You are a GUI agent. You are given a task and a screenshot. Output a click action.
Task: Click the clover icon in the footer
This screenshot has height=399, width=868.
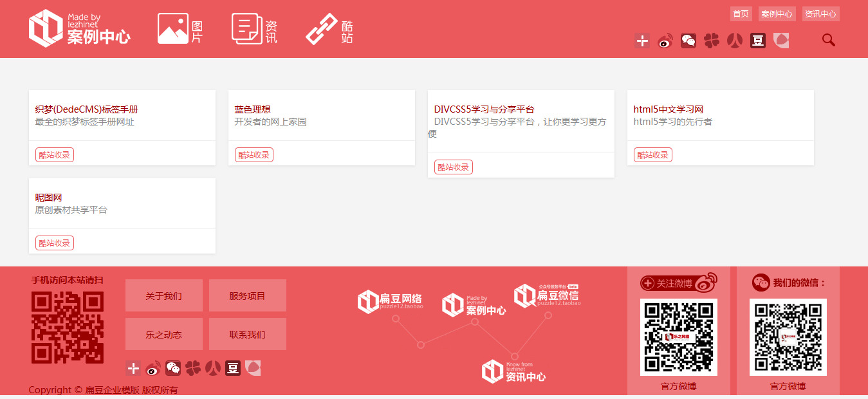pos(193,368)
